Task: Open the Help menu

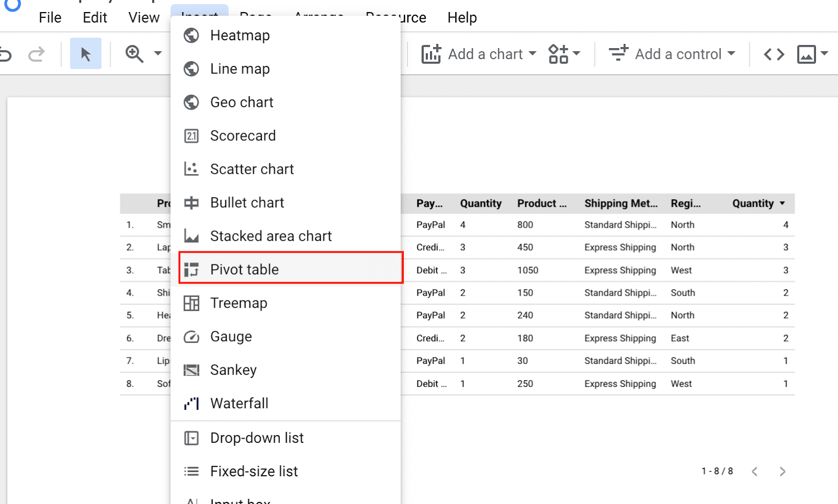Action: (461, 17)
